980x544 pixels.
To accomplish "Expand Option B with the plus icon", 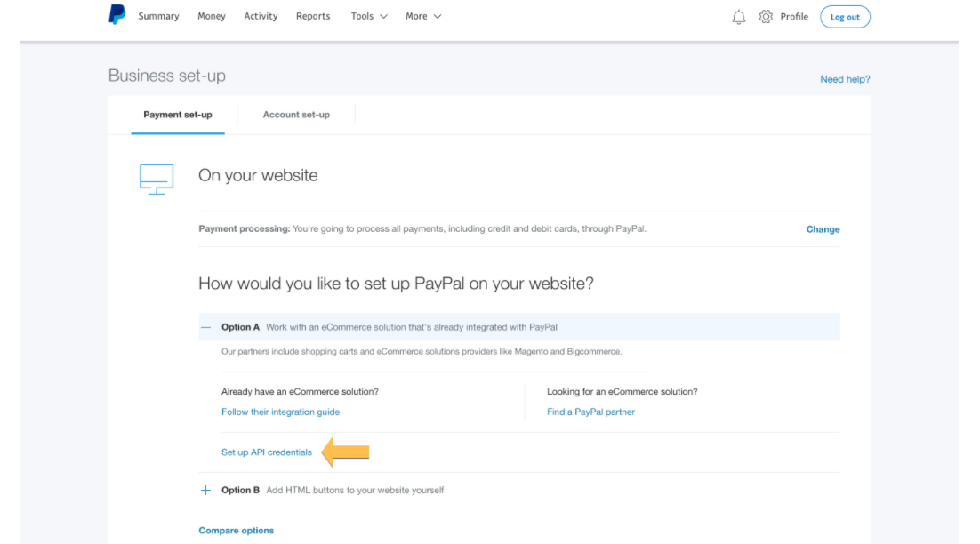I will (x=205, y=491).
